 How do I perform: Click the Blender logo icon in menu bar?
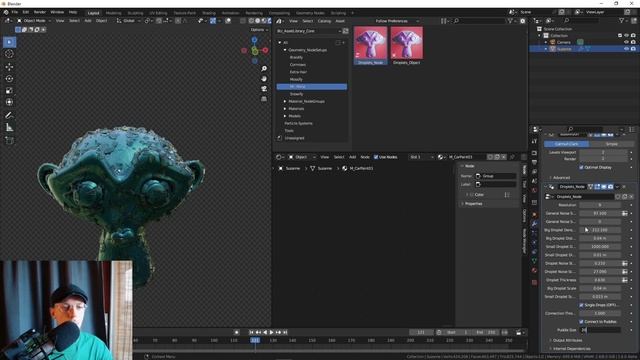click(x=6, y=13)
